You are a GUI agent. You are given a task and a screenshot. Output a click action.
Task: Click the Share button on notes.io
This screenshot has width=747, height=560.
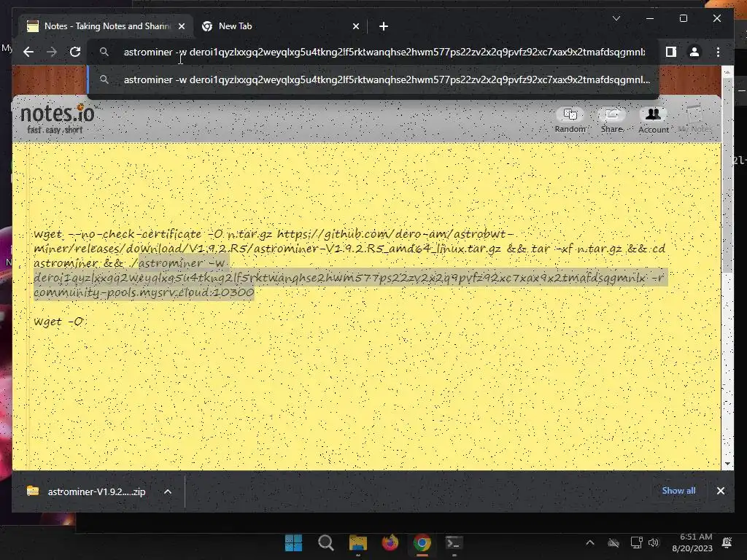[x=612, y=120]
